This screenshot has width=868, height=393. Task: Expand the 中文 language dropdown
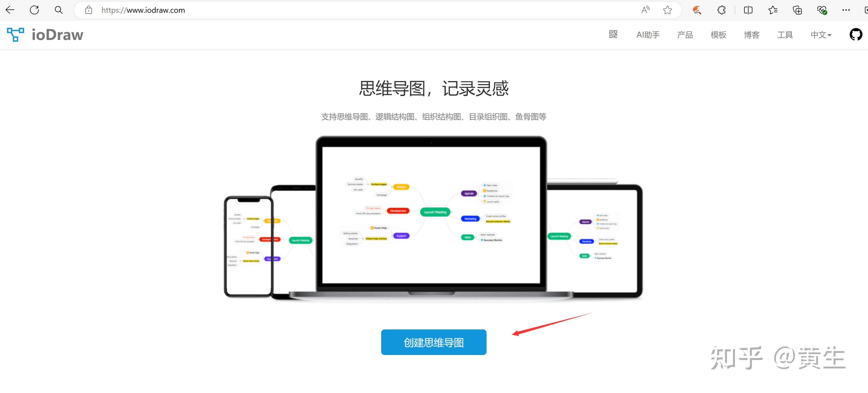point(821,35)
